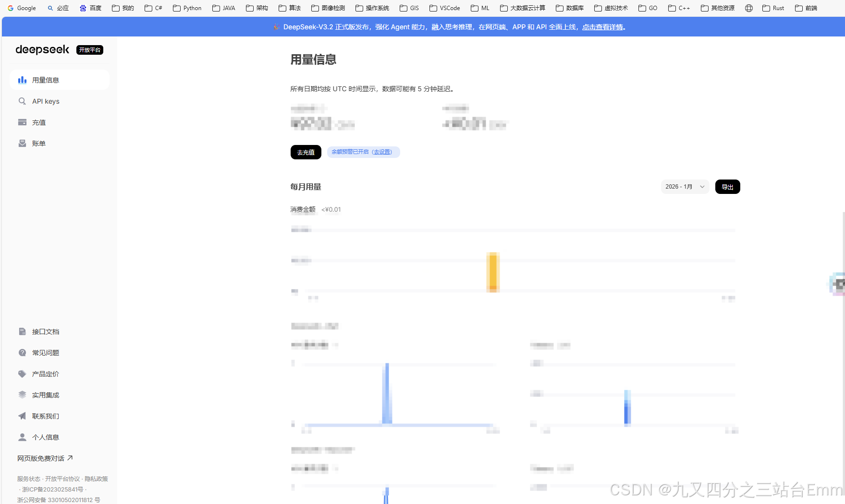Viewport: 845px width, 504px height.
Task: Open the 数据库 bookmark folder
Action: point(570,8)
